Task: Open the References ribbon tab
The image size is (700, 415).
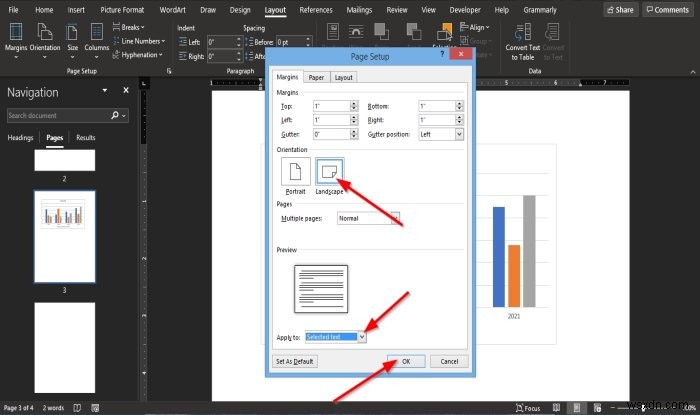Action: pyautogui.click(x=316, y=10)
